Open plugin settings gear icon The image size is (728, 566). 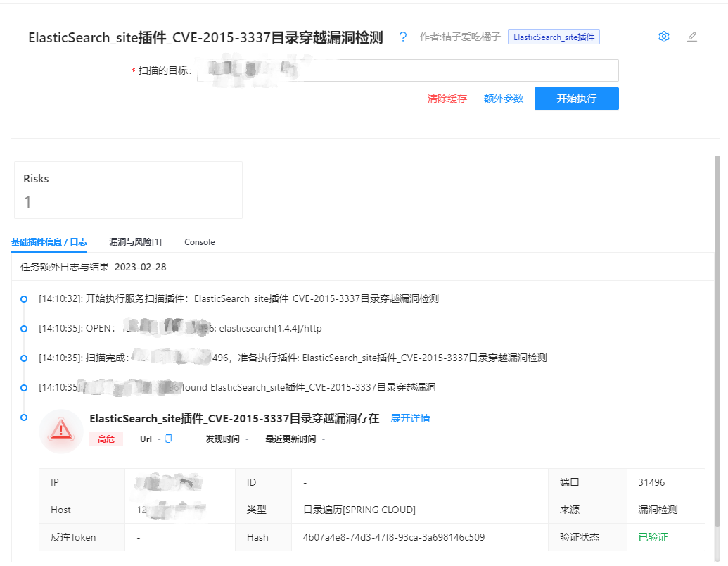point(664,37)
